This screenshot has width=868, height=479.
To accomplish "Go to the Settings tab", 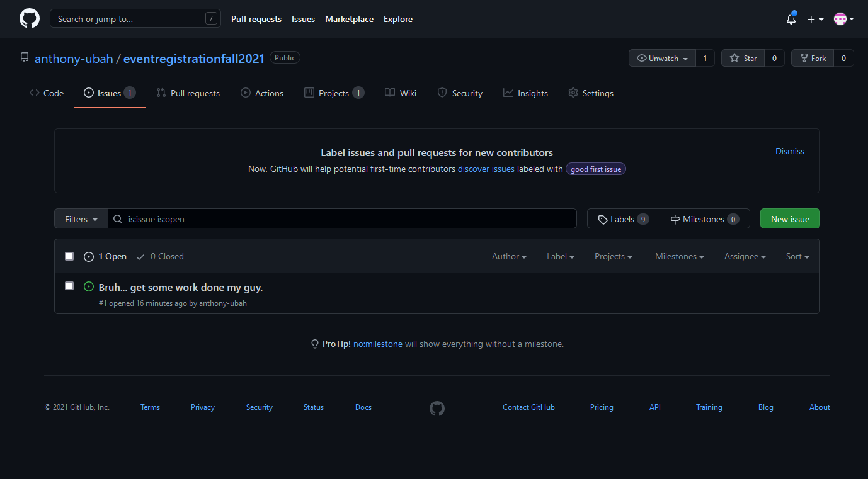I will click(x=590, y=93).
